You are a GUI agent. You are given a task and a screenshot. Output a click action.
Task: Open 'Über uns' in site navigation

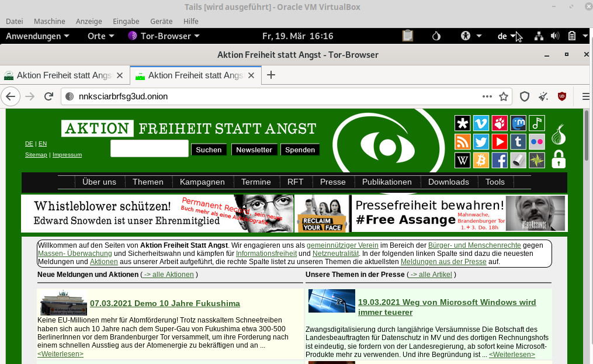point(99,182)
